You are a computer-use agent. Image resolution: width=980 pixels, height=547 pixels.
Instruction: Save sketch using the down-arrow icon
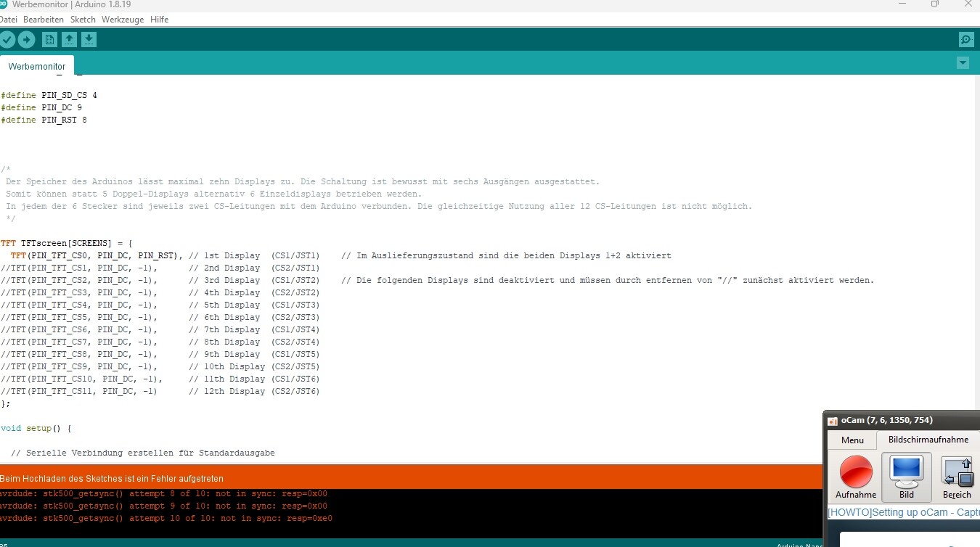[x=89, y=40]
